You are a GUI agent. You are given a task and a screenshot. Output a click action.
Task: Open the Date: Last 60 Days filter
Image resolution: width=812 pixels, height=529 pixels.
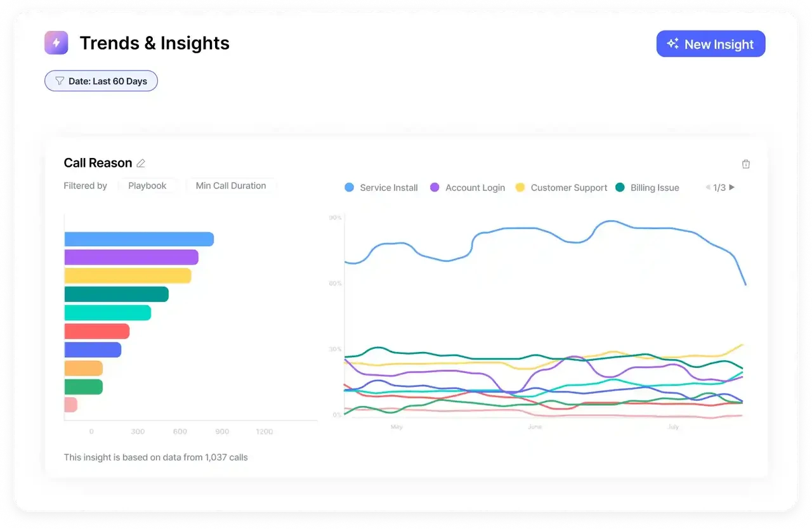101,81
